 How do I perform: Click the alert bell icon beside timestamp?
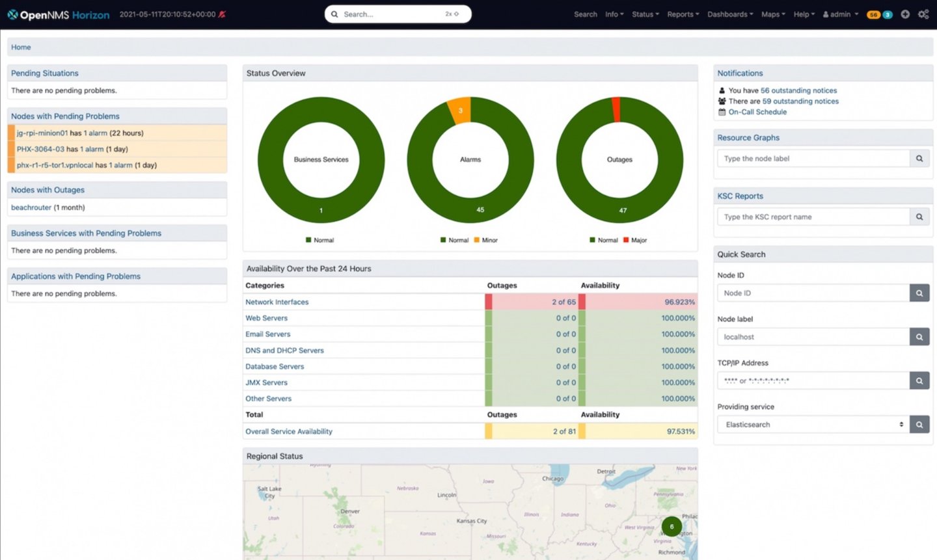[x=223, y=14]
